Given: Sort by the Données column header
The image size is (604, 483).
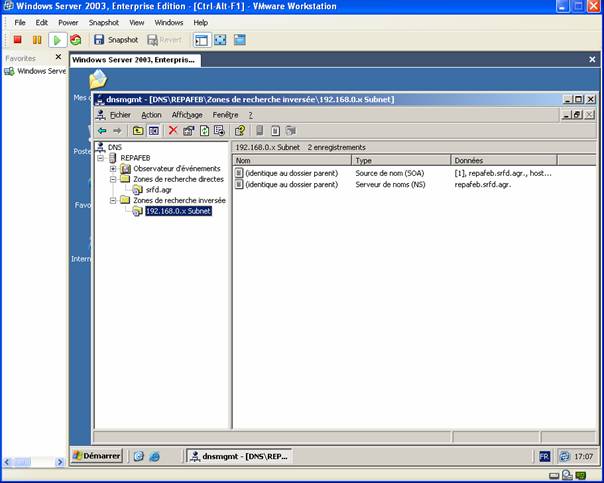Looking at the screenshot, I should pos(504,160).
